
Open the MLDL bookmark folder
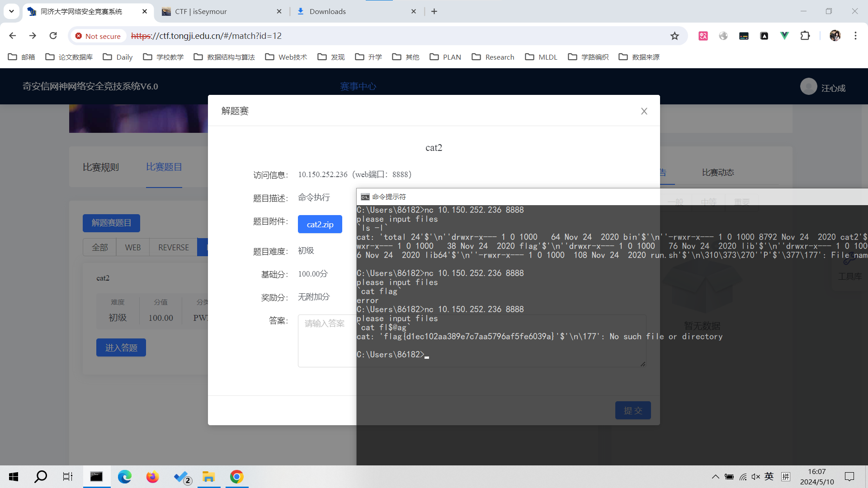tap(541, 57)
